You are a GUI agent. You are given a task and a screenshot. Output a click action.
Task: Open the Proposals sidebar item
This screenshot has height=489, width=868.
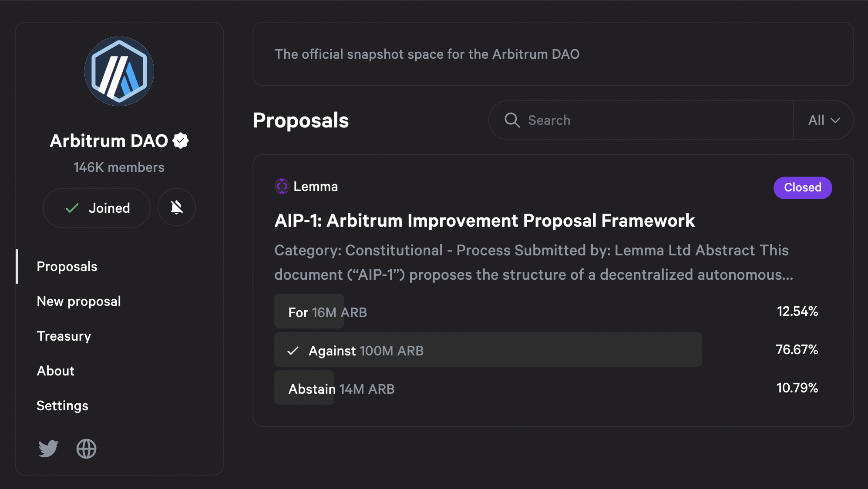pos(67,266)
